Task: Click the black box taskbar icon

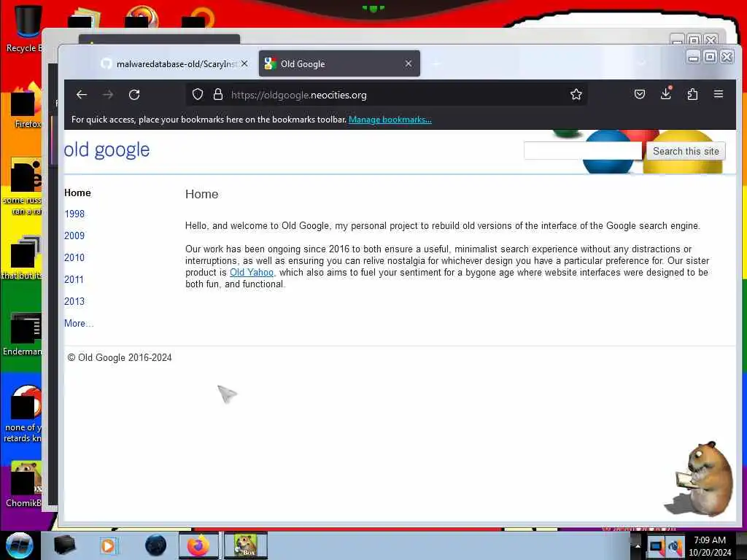Action: tap(64, 545)
